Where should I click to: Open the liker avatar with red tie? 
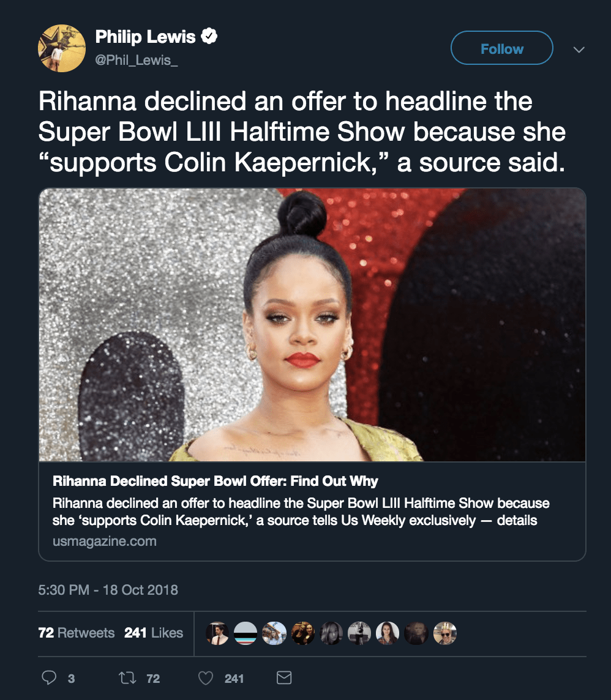point(217,633)
